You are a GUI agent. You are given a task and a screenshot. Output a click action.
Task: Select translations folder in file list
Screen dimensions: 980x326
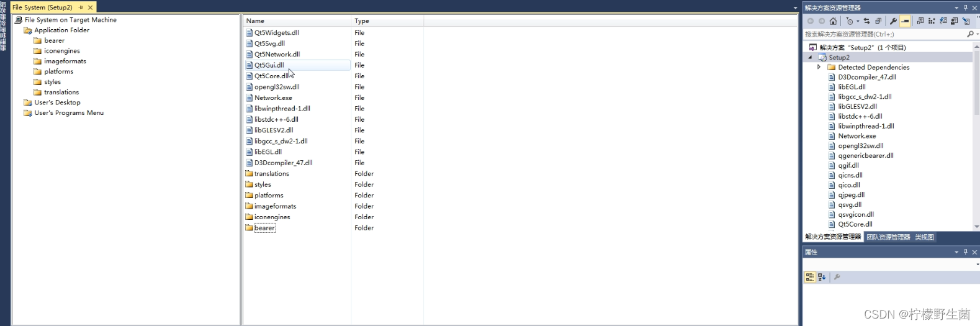(271, 174)
